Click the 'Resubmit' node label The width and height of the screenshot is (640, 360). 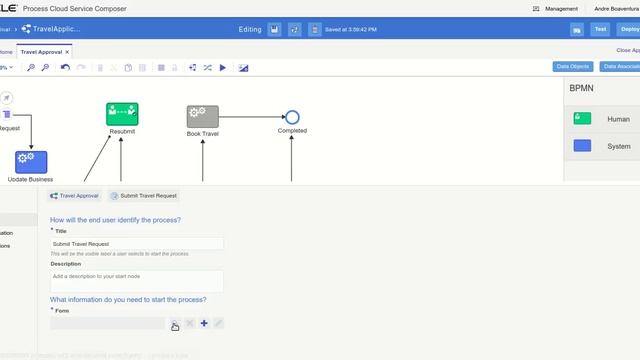(122, 131)
